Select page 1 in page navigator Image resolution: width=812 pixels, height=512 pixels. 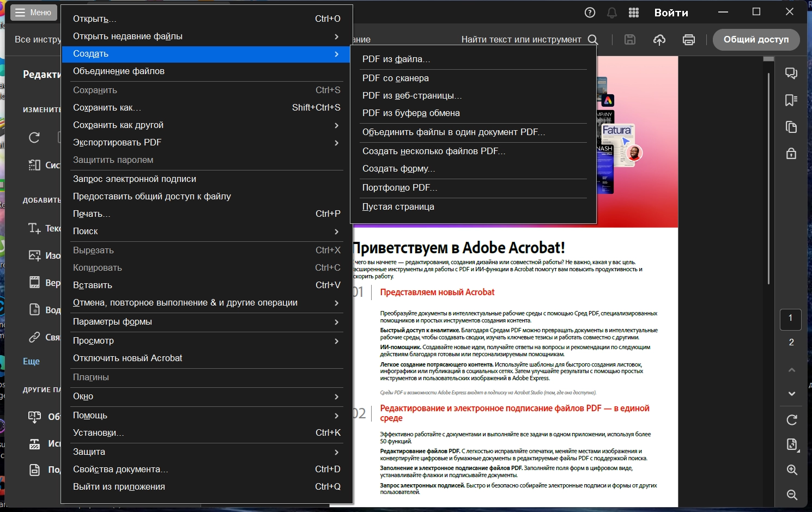click(x=790, y=319)
